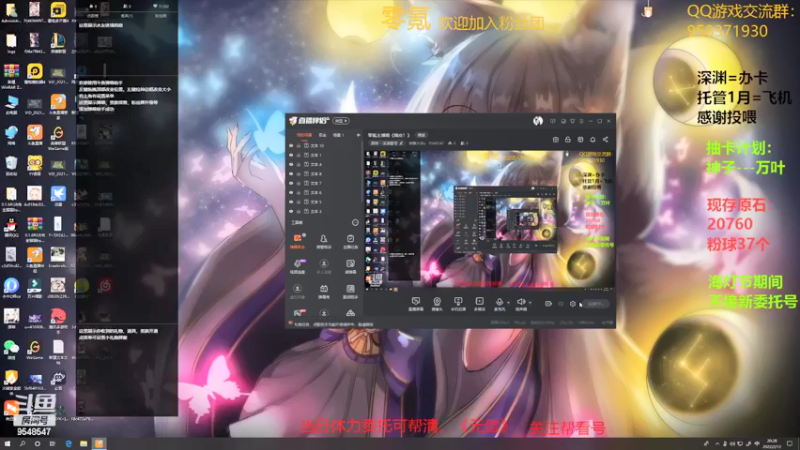Add a multimedia video source
Image resolution: width=800 pixels, height=450 pixels.
479,304
